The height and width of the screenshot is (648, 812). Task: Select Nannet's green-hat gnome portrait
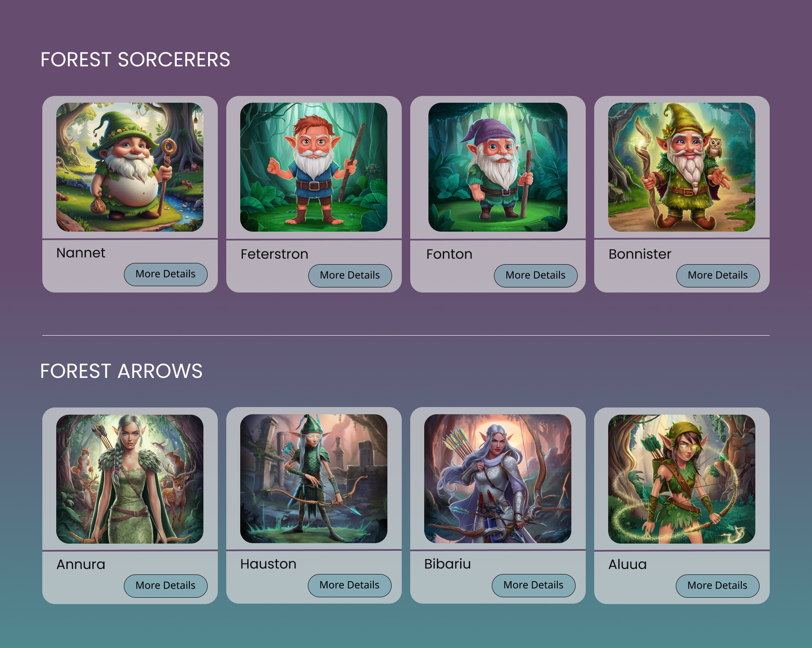click(x=130, y=167)
